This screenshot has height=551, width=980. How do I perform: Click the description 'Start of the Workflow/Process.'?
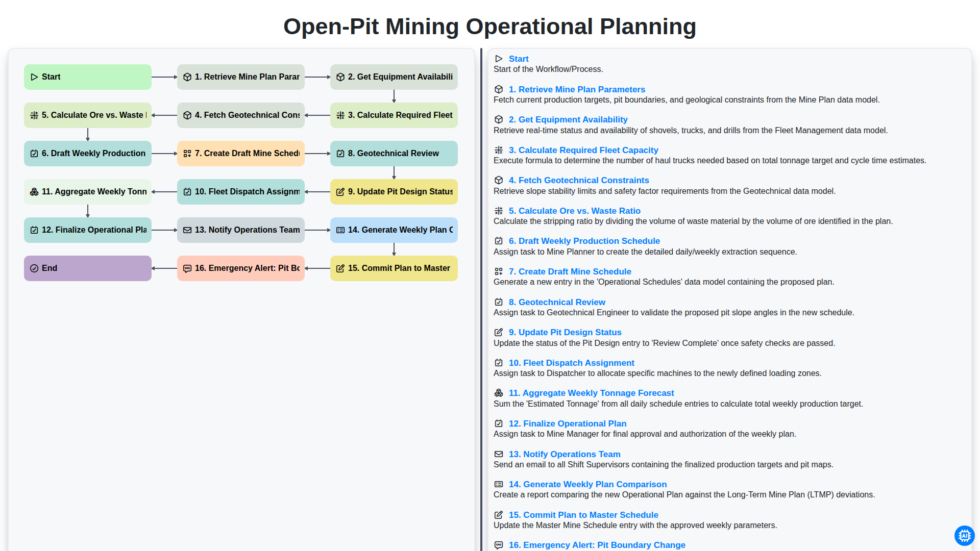click(548, 69)
